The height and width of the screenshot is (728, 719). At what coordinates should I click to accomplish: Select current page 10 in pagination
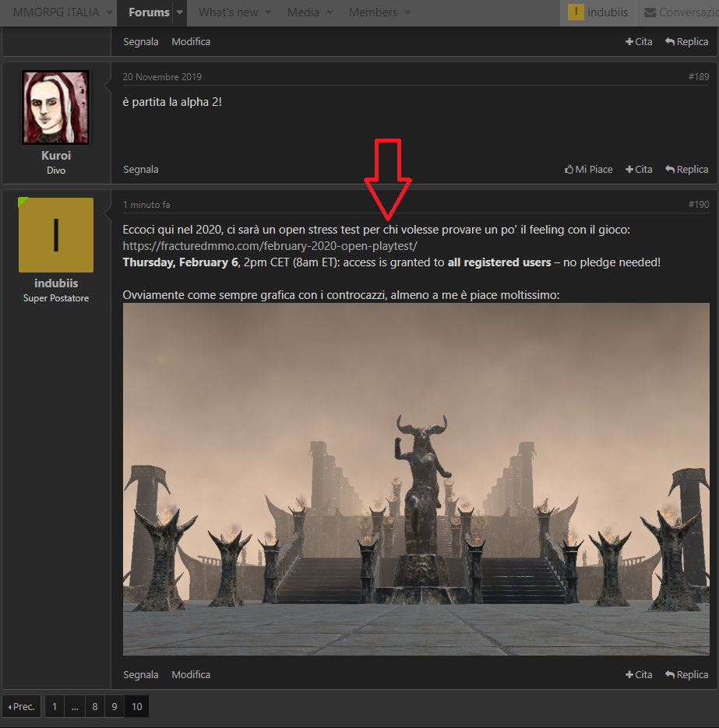(136, 707)
